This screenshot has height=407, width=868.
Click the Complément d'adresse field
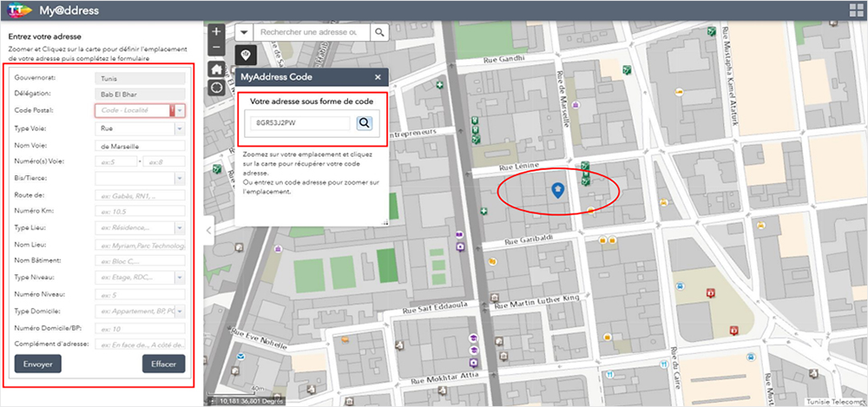139,345
